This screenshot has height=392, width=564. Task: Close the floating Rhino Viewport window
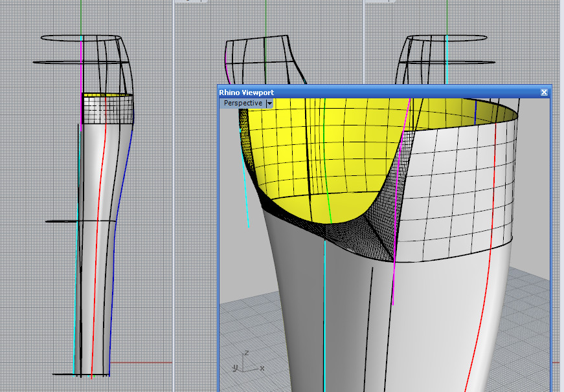pyautogui.click(x=544, y=93)
